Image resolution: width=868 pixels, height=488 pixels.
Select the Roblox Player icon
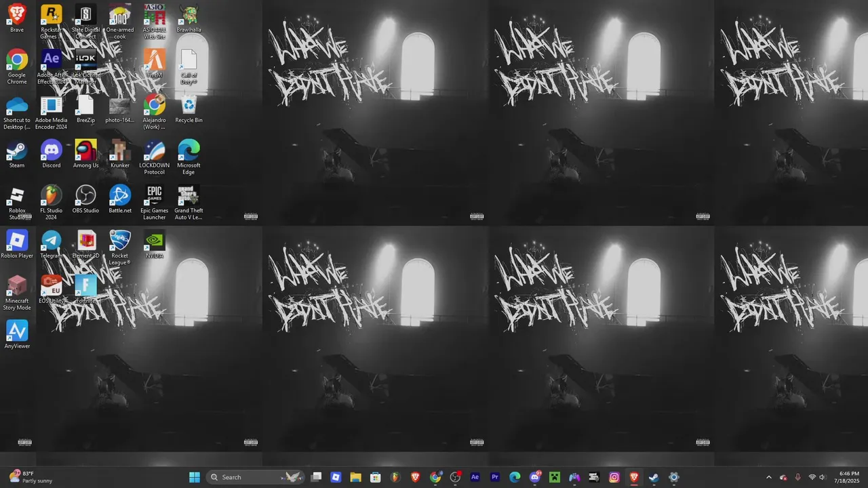pos(17,245)
